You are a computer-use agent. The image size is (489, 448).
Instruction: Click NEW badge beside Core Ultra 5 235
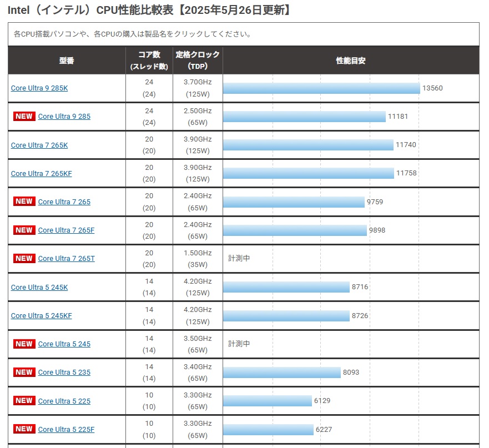click(24, 372)
